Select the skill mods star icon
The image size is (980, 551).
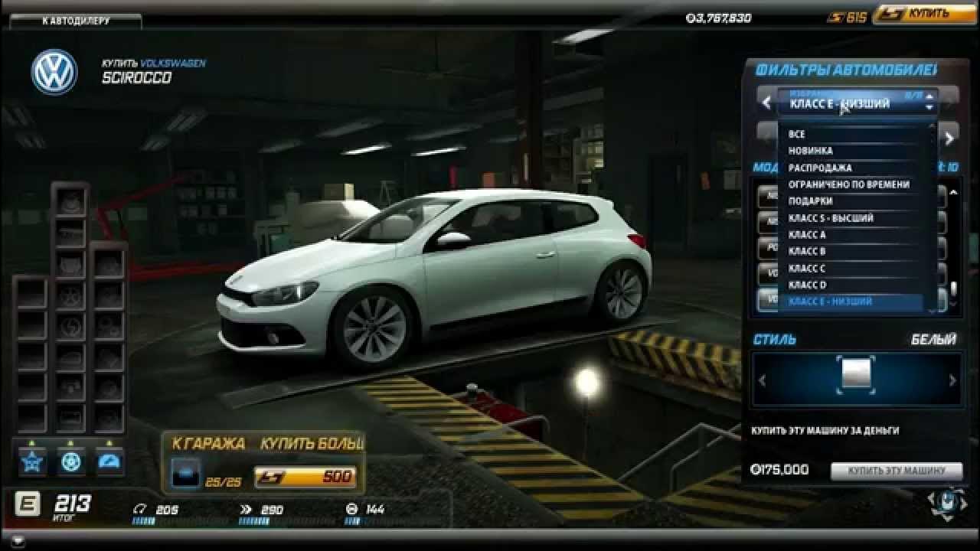(33, 461)
